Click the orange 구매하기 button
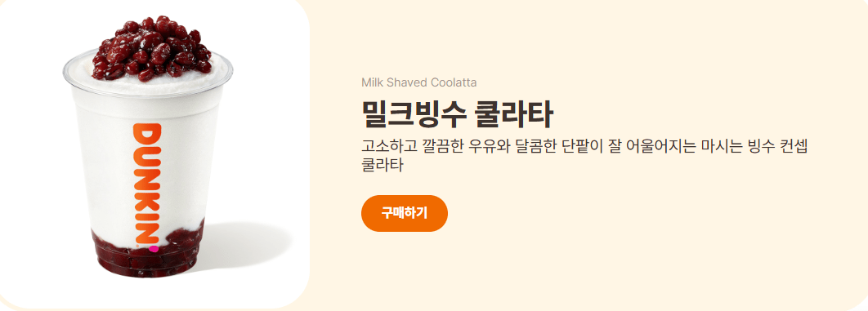 (x=404, y=213)
